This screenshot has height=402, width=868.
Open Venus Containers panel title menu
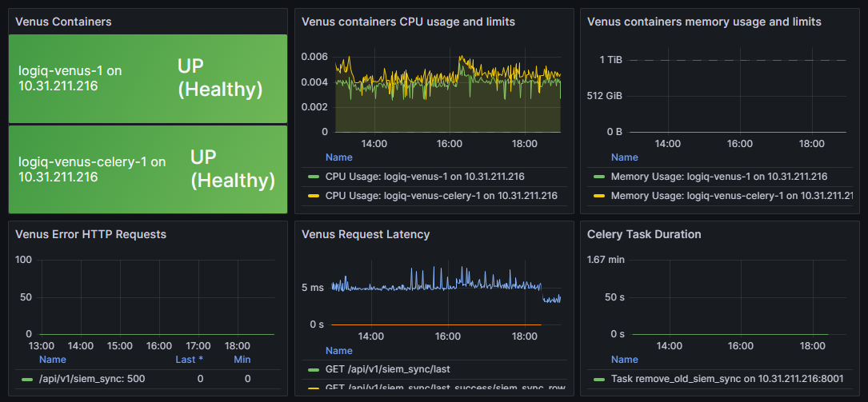coord(63,22)
